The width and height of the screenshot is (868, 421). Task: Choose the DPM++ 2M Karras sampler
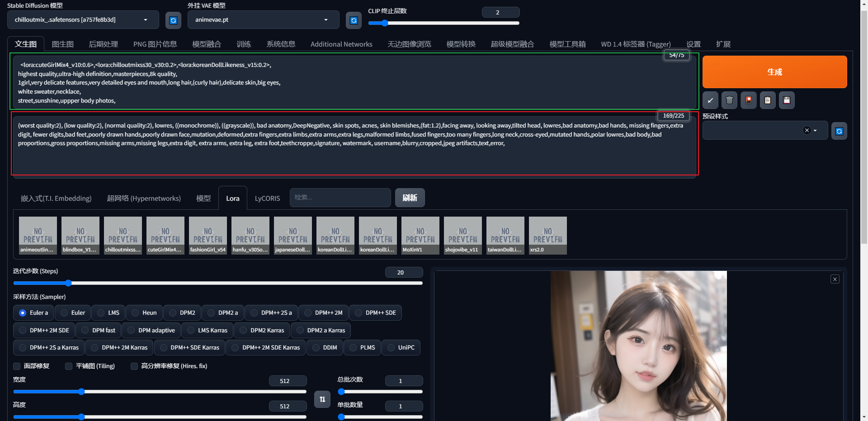click(x=119, y=348)
